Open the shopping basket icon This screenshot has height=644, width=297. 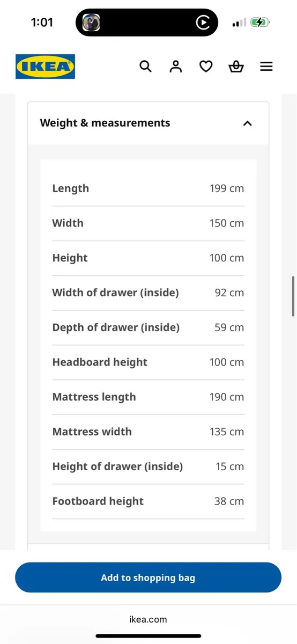click(x=236, y=67)
